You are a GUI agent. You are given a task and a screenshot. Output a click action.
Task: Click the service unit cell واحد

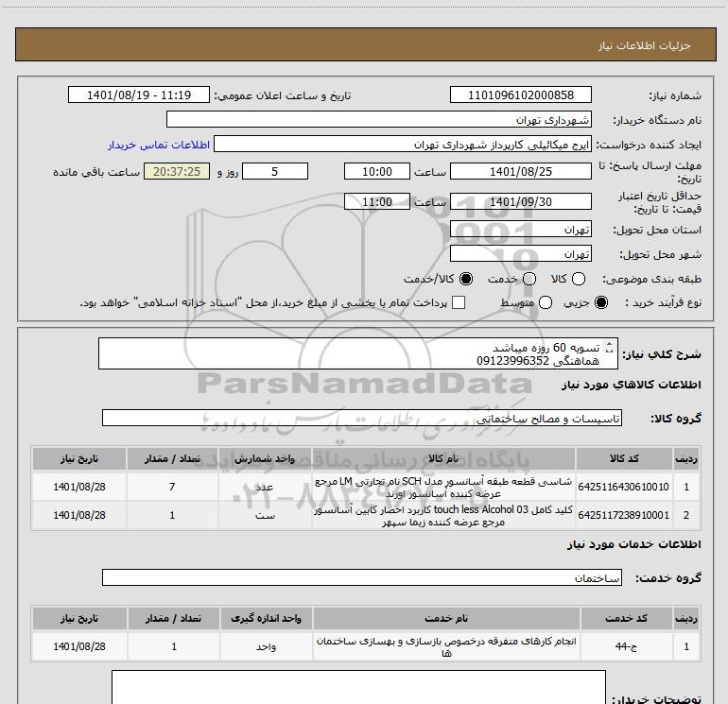click(x=266, y=646)
